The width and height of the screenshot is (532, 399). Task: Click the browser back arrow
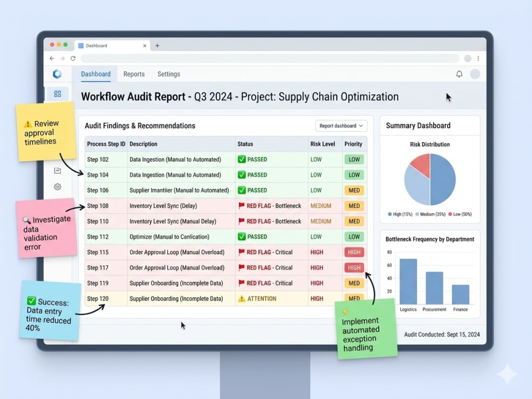pos(52,59)
